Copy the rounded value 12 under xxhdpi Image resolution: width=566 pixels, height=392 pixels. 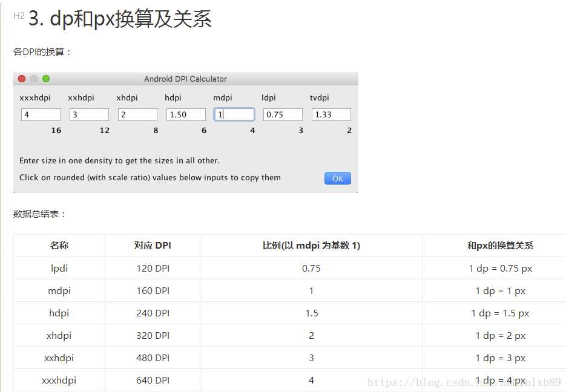(x=104, y=131)
